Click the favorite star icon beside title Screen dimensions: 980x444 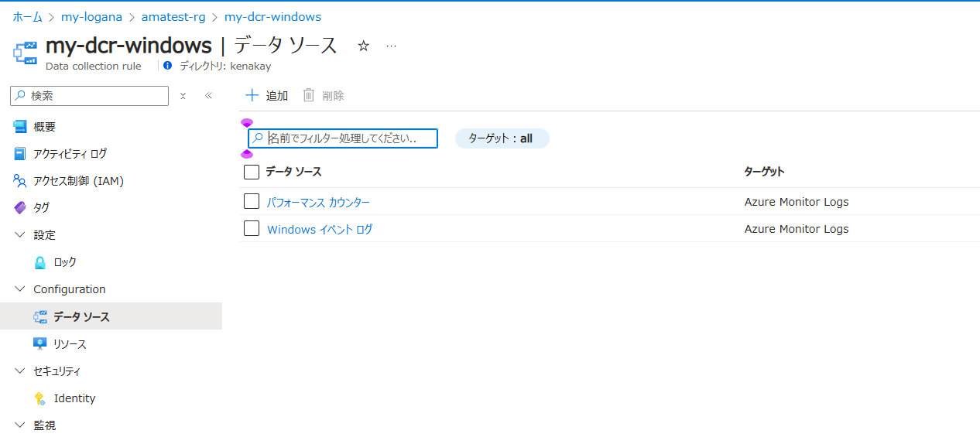coord(363,46)
